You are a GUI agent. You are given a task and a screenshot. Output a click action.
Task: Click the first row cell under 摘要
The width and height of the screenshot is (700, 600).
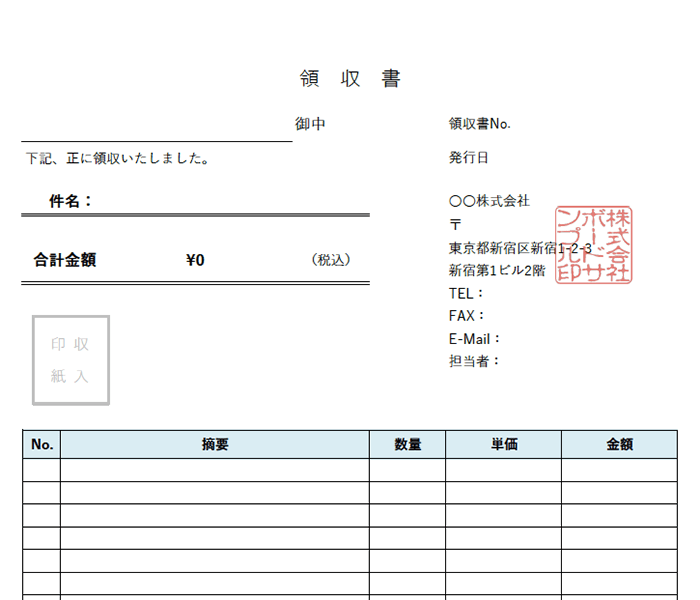215,470
